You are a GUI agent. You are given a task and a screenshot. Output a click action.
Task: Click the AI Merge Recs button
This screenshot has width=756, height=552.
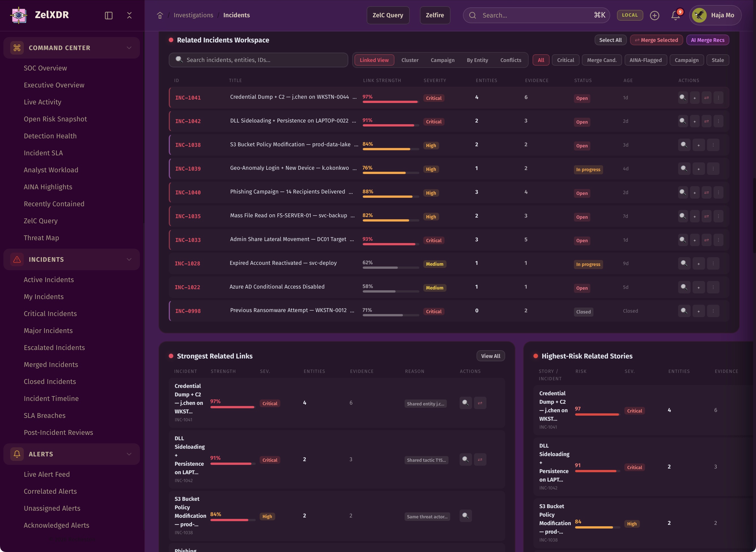[707, 40]
